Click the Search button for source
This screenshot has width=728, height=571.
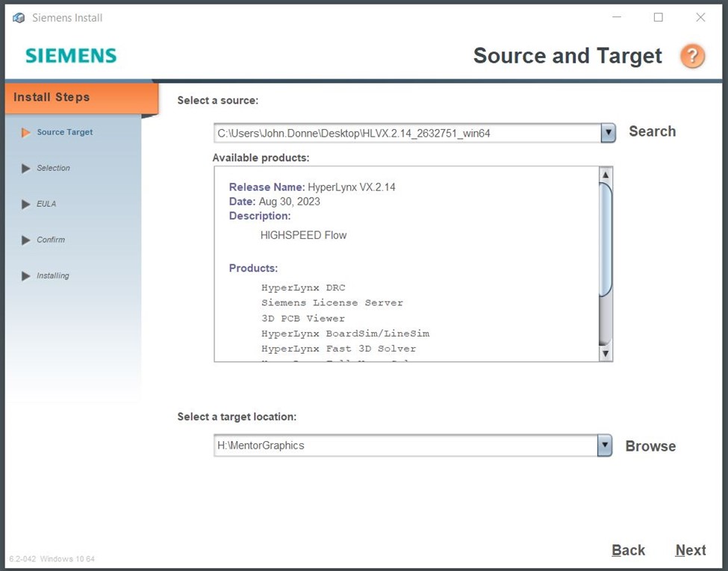click(x=653, y=131)
